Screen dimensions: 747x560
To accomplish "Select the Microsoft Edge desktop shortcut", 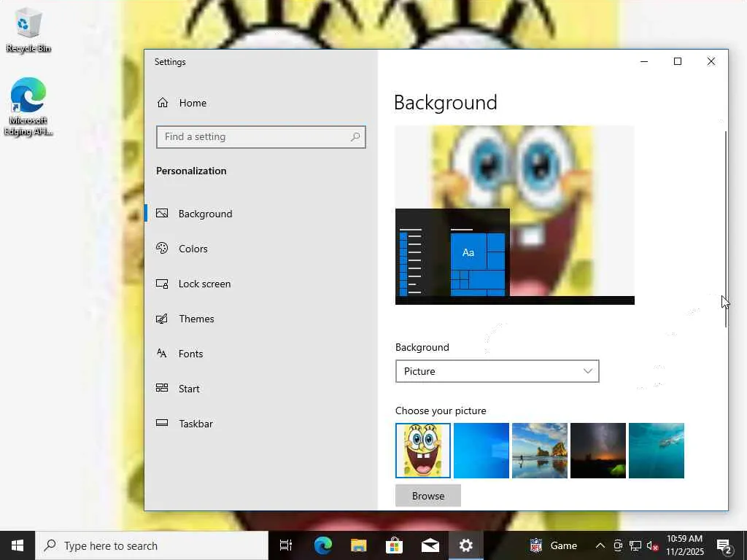I will (28, 106).
